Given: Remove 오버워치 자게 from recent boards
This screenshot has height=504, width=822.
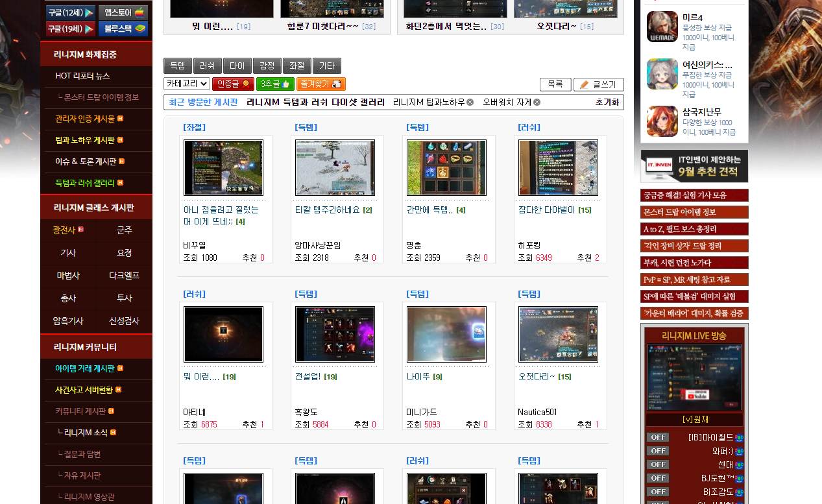Looking at the screenshot, I should pyautogui.click(x=537, y=102).
